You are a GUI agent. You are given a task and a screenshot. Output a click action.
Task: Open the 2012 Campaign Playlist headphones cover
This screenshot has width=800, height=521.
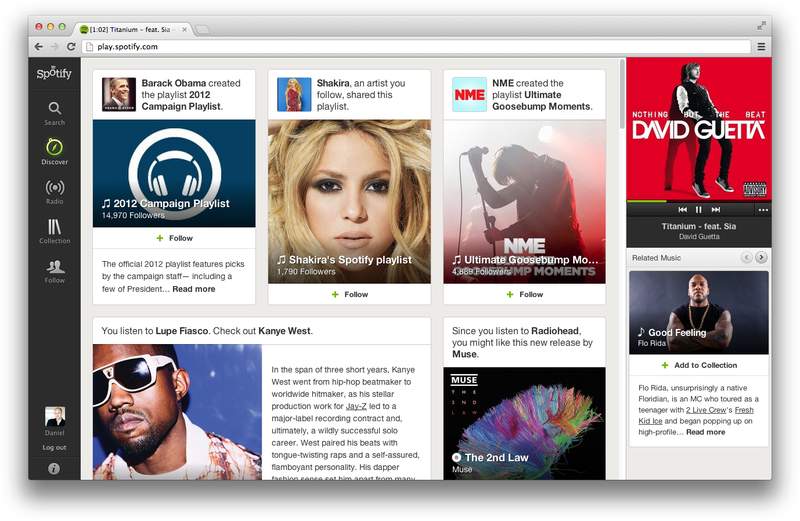(x=174, y=173)
